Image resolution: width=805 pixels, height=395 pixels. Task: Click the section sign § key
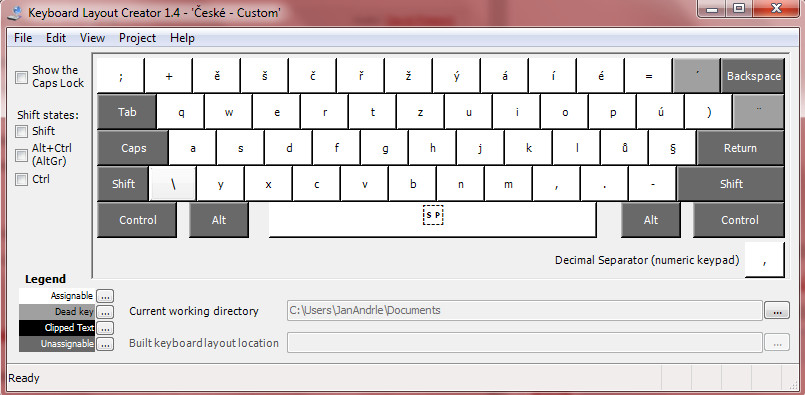673,148
